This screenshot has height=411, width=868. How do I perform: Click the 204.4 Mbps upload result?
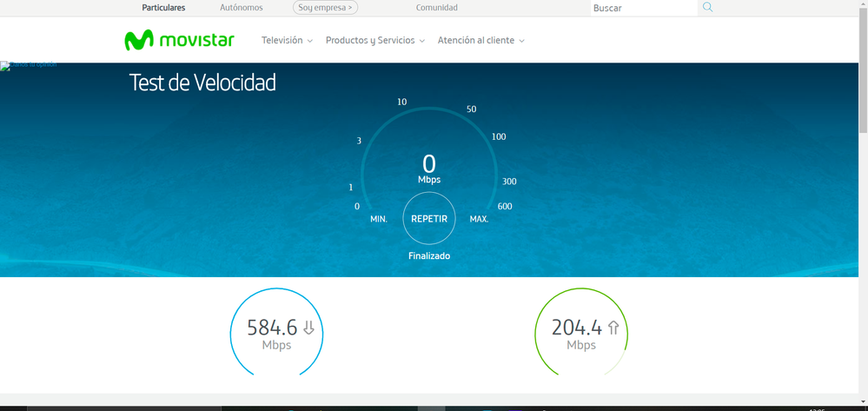(x=581, y=334)
